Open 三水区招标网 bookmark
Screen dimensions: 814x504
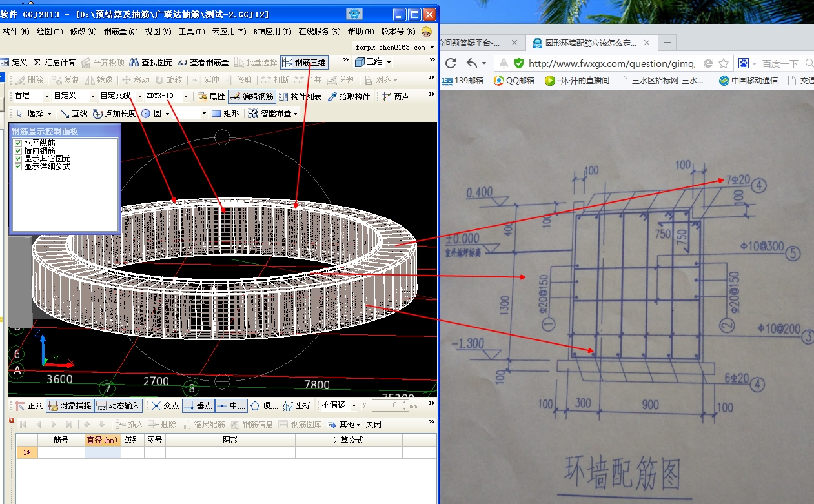(662, 81)
